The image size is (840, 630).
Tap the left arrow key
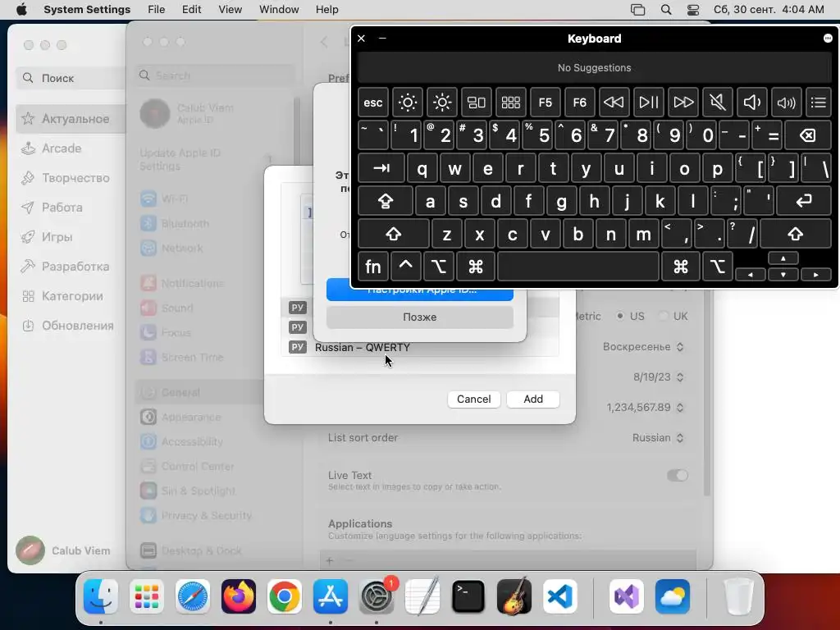(750, 274)
